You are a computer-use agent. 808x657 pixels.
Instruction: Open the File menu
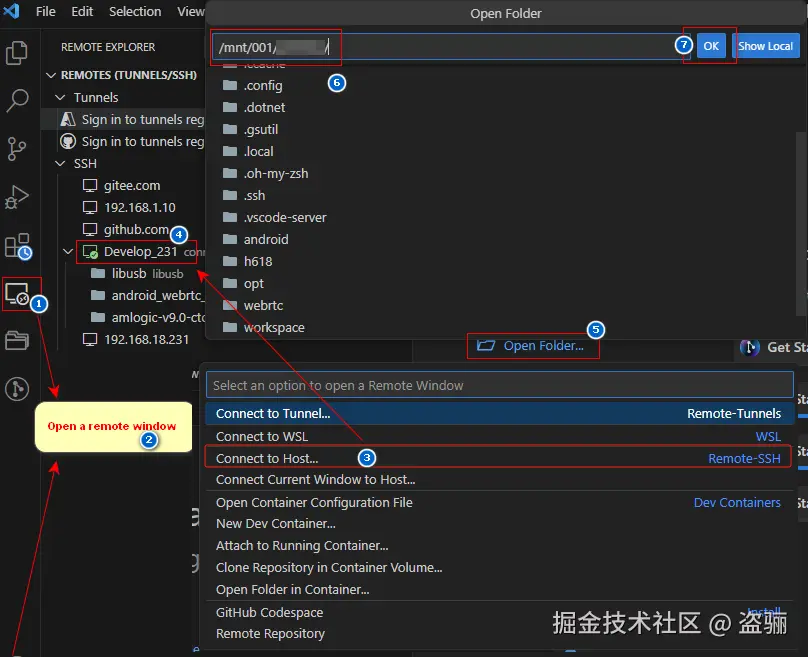pyautogui.click(x=46, y=11)
